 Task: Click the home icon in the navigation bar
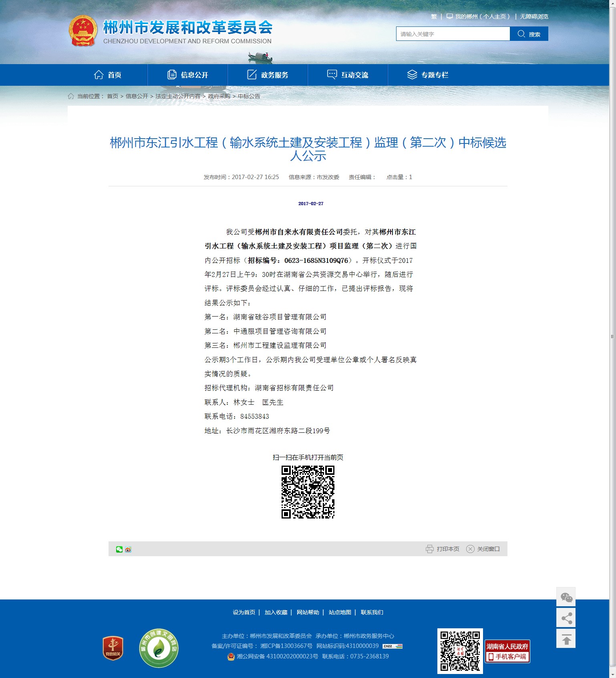coord(99,75)
